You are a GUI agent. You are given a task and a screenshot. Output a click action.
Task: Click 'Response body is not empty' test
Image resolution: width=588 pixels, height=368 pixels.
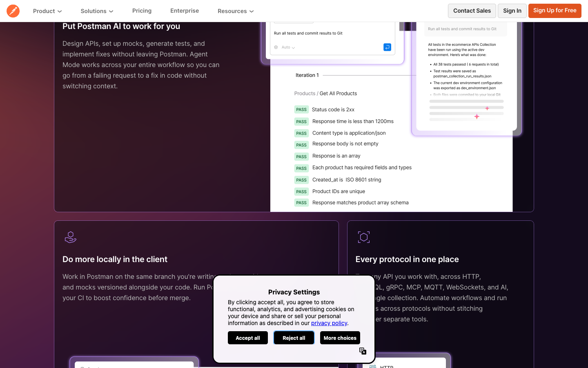click(x=345, y=144)
